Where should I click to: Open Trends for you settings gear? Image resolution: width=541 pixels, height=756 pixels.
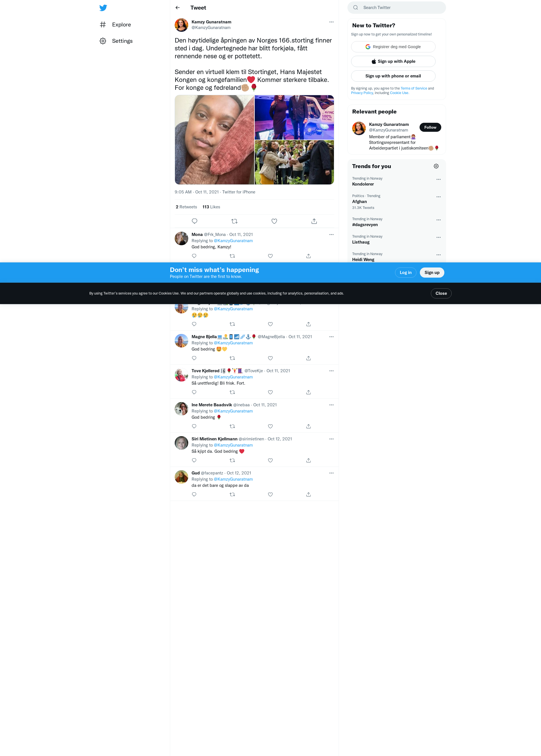tap(436, 166)
